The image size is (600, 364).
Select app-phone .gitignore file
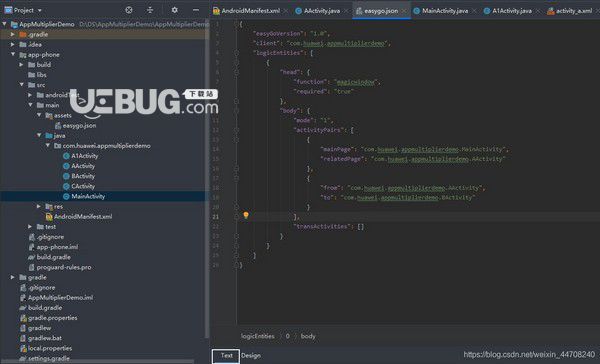coord(46,237)
